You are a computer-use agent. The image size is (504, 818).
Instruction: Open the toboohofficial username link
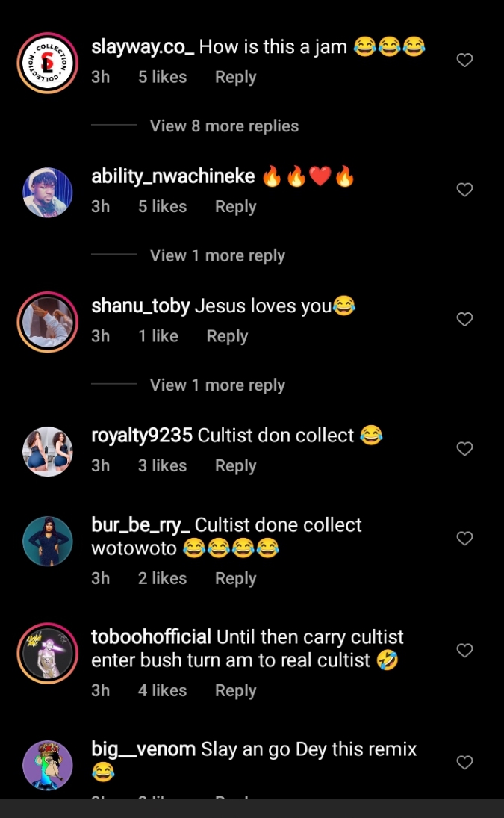pyautogui.click(x=151, y=637)
